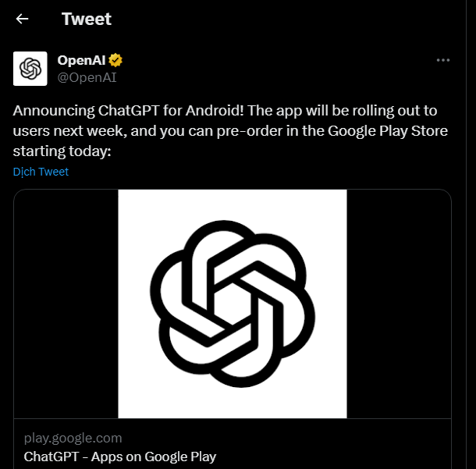
Task: Click the 'Tweet' page heading
Action: 86,19
